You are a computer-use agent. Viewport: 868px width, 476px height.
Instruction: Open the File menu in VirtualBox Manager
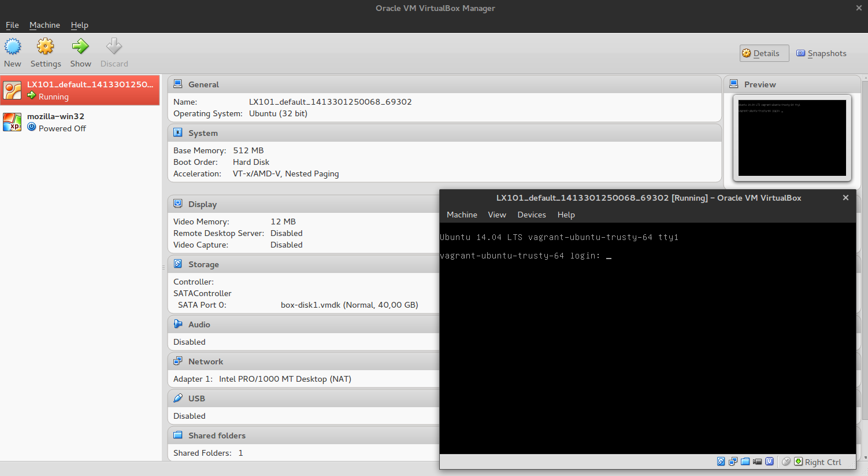[x=12, y=25]
